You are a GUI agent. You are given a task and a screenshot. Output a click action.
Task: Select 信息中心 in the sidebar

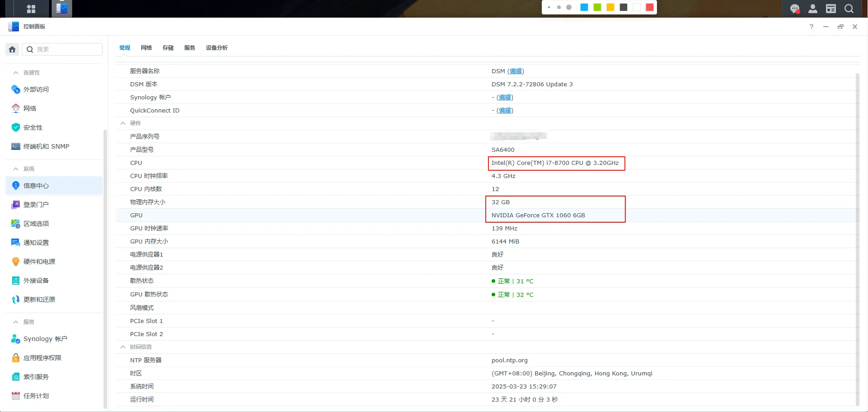coord(54,186)
